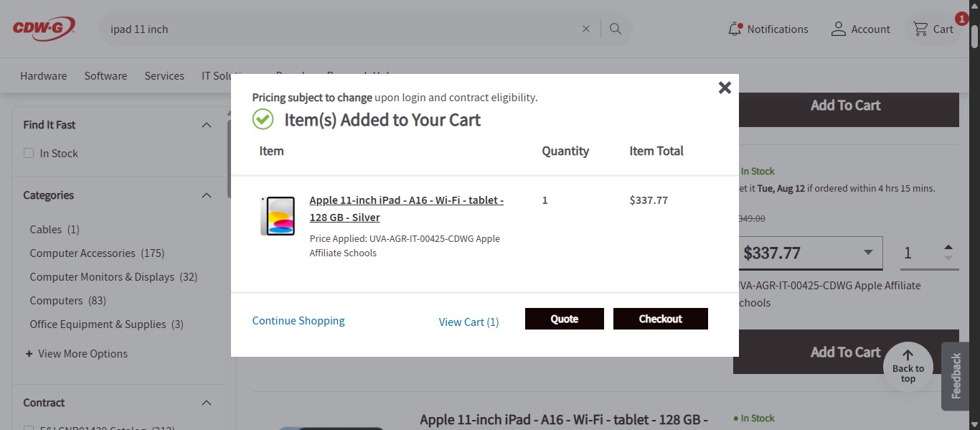Click the CDW-G logo
Image resolution: width=980 pixels, height=430 pixels.
click(x=43, y=27)
